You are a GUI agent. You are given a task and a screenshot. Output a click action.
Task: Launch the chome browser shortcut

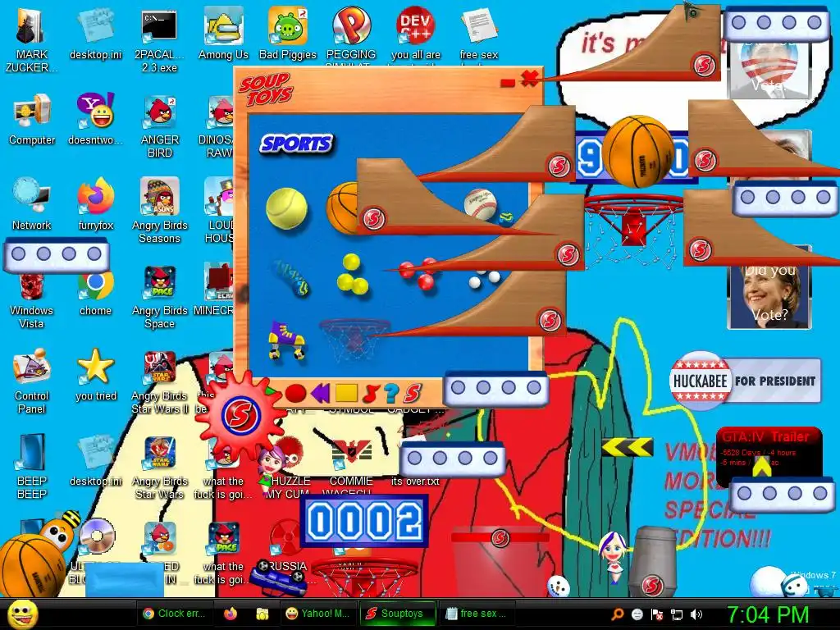tap(95, 294)
